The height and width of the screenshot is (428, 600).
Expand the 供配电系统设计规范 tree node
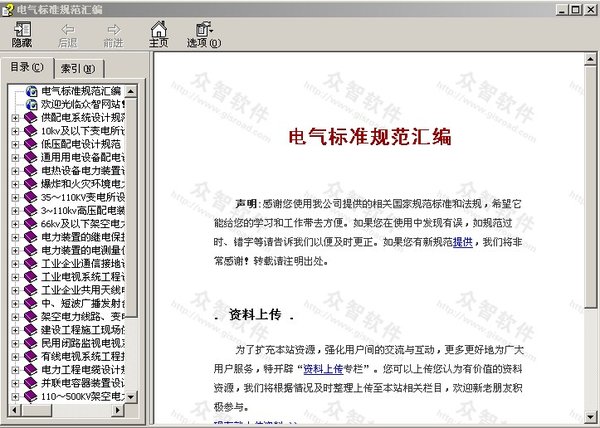[x=14, y=118]
